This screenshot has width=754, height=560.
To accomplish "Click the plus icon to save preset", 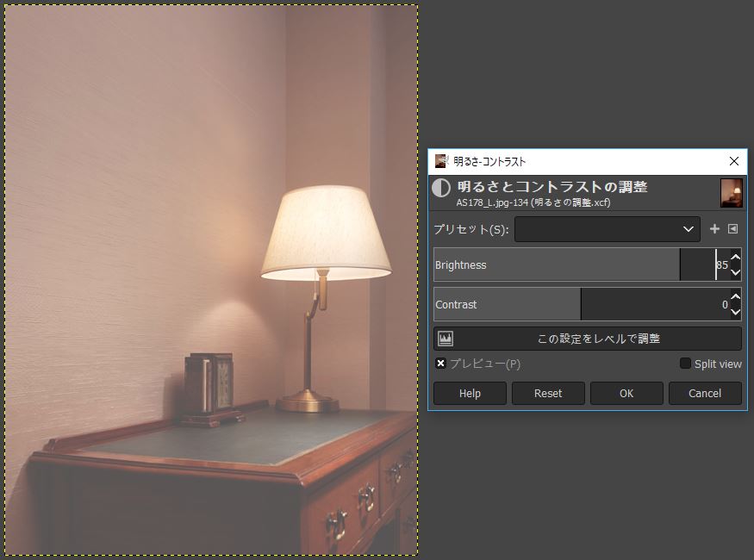I will [x=714, y=229].
